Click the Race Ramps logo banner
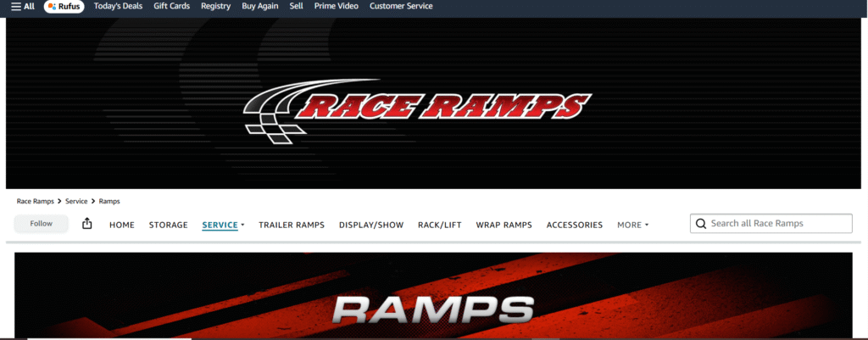The image size is (868, 340). tap(433, 103)
